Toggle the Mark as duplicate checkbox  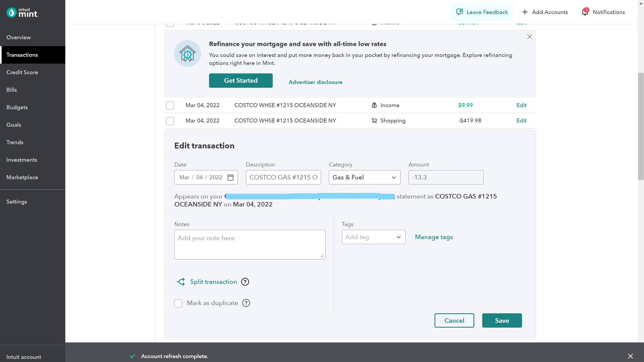click(x=178, y=303)
